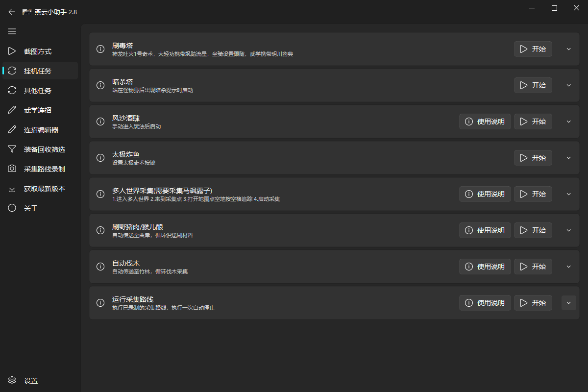Image resolution: width=588 pixels, height=392 pixels.
Task: Click the info icon beside 刷野猪肉/猴儿酿 title
Action: click(100, 230)
